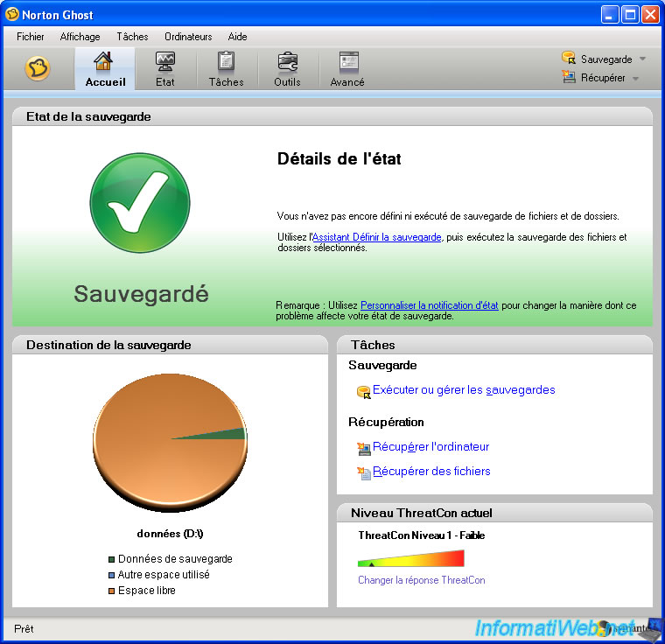Open Personnaliser la notification d'état link

430,305
